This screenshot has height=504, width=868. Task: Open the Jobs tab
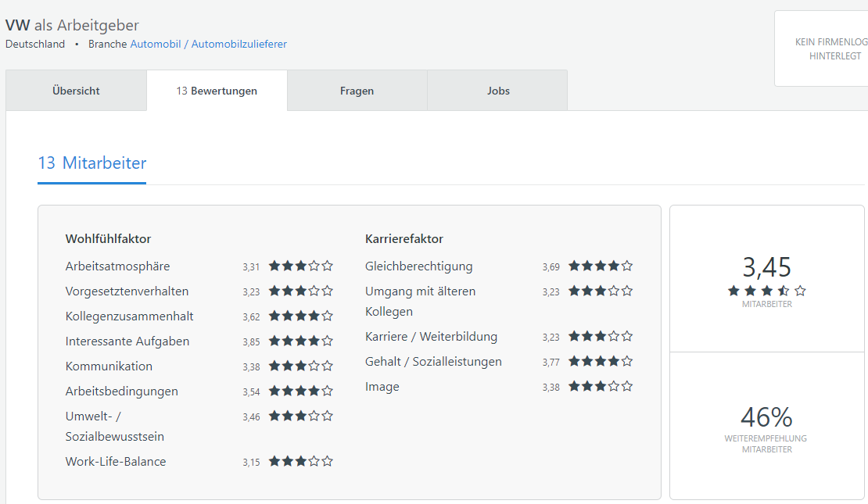coord(497,91)
